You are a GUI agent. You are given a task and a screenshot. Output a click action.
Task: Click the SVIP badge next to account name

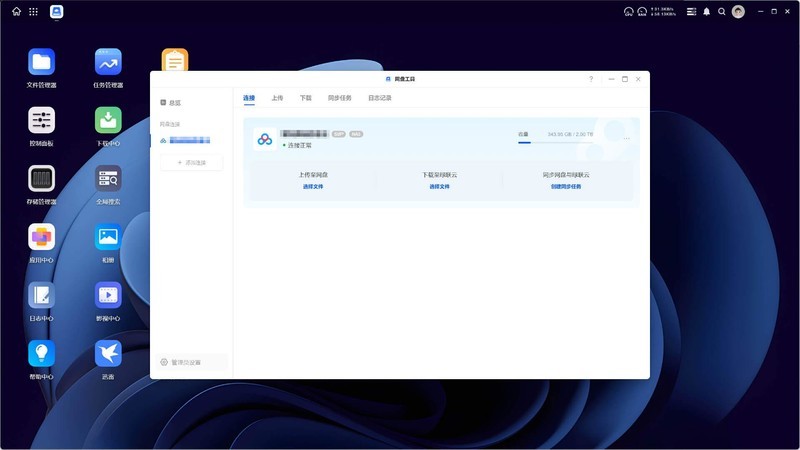tap(339, 134)
